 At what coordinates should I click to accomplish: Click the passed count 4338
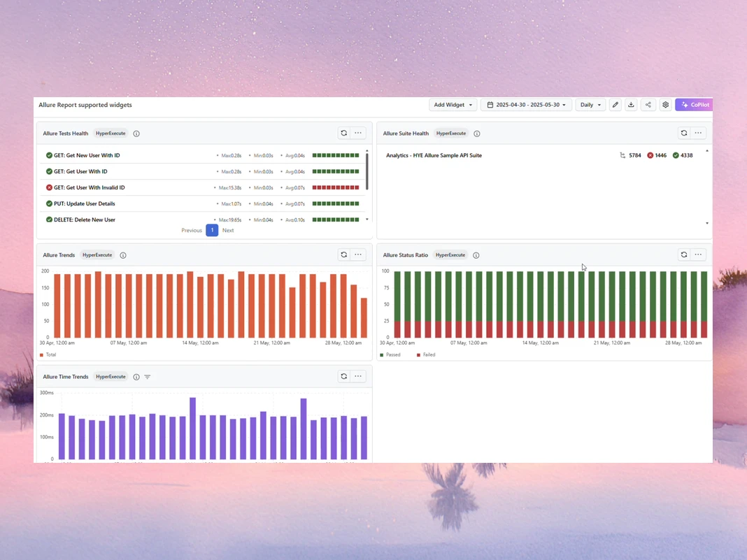tap(683, 155)
